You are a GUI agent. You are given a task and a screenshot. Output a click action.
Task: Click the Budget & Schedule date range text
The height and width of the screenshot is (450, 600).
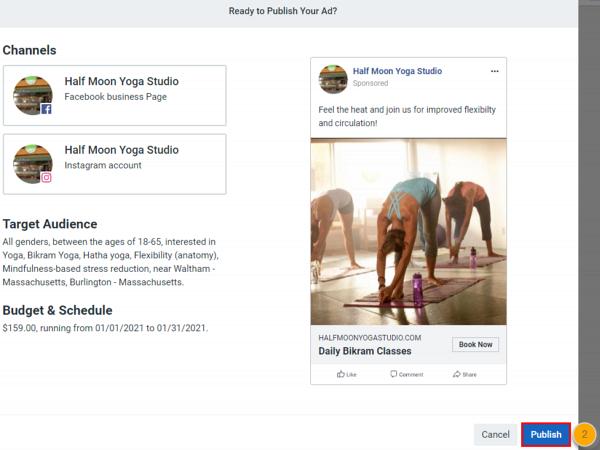(x=105, y=328)
